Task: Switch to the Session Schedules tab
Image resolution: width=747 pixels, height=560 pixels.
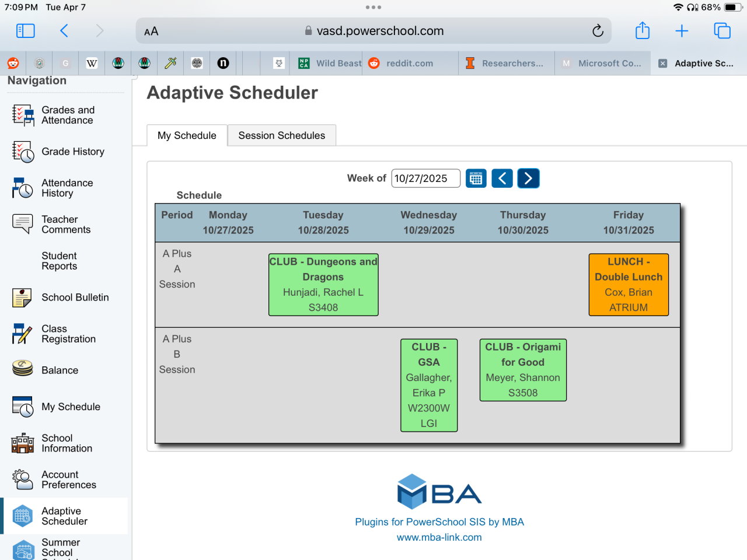Action: (x=281, y=135)
